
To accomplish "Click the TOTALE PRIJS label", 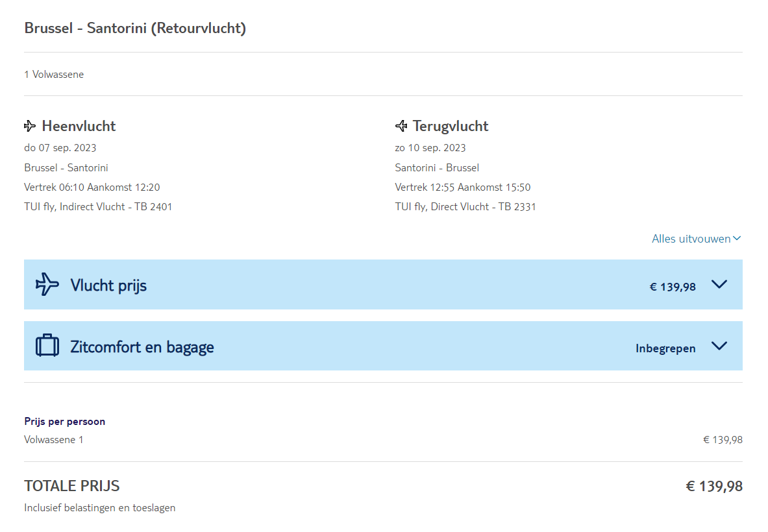I will point(72,486).
